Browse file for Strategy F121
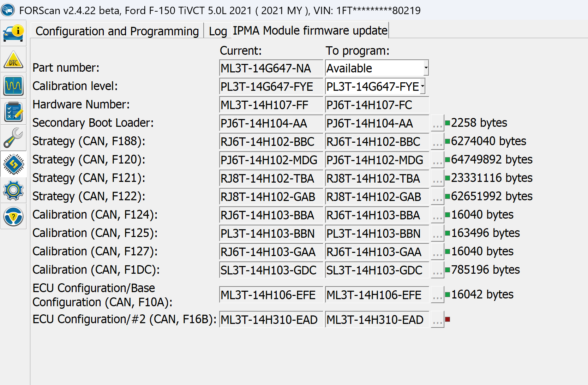 click(437, 178)
